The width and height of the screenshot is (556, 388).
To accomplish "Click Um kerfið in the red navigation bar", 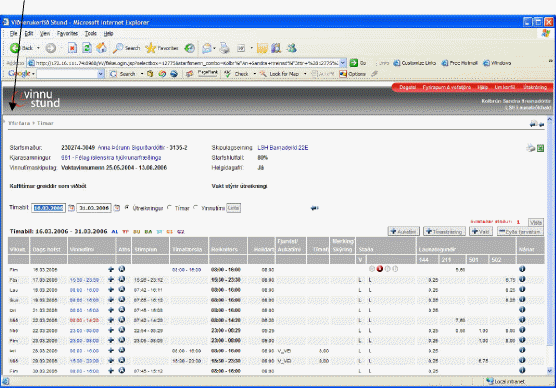I will coord(505,87).
